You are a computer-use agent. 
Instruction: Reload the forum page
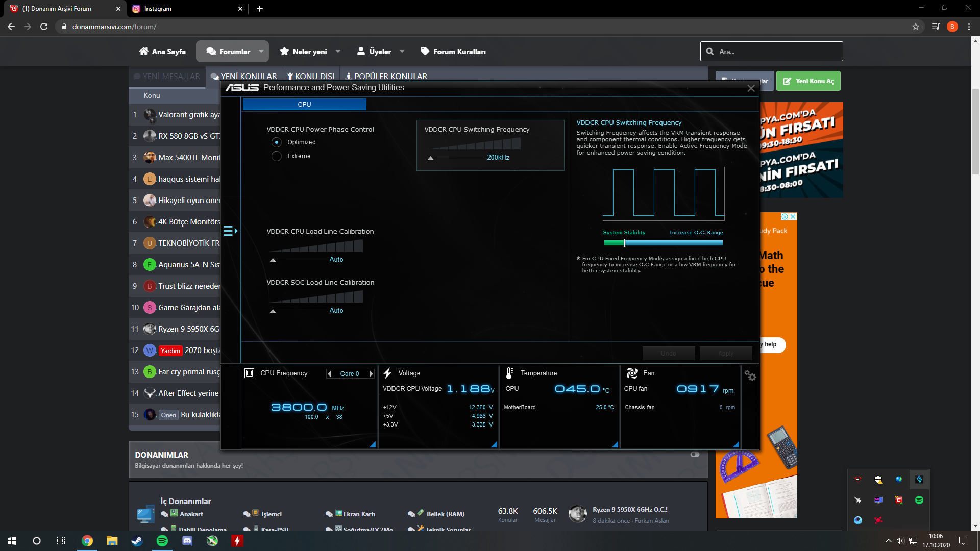tap(44, 27)
